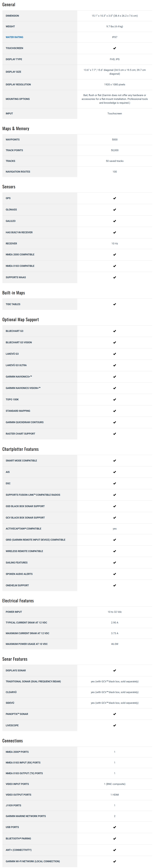This screenshot has width=153, height=868.
Task: Click the IPX7 water rating value
Action: point(115,37)
